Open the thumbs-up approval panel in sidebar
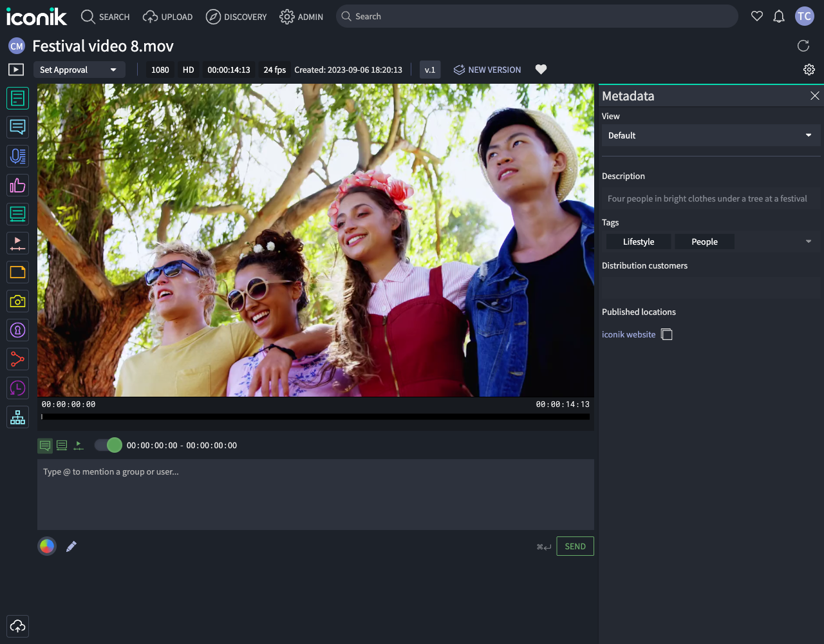The image size is (824, 644). pyautogui.click(x=17, y=185)
